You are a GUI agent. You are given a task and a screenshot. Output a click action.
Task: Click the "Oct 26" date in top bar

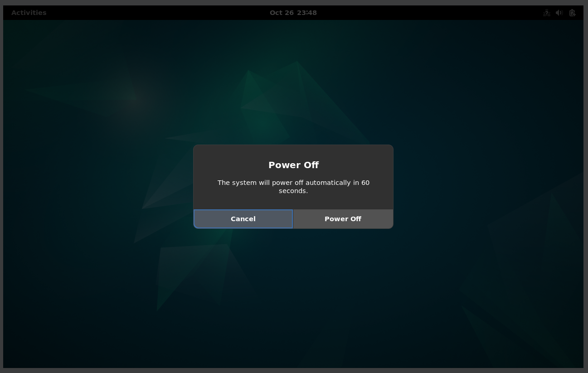click(x=282, y=13)
